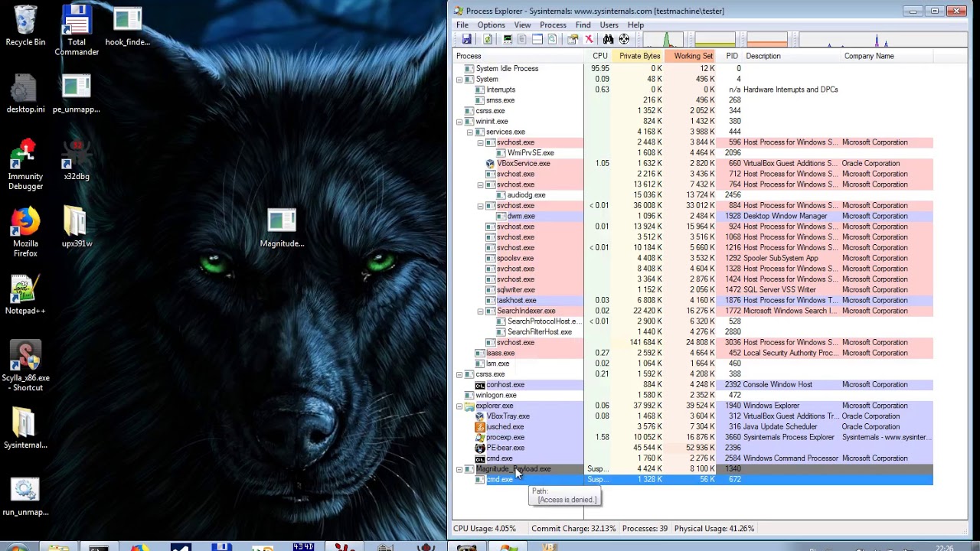The width and height of the screenshot is (980, 551).
Task: Click the Refresh Now toolbar icon
Action: click(x=488, y=39)
